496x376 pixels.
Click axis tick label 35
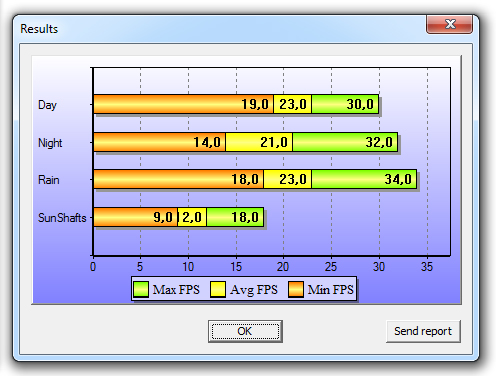click(x=427, y=267)
